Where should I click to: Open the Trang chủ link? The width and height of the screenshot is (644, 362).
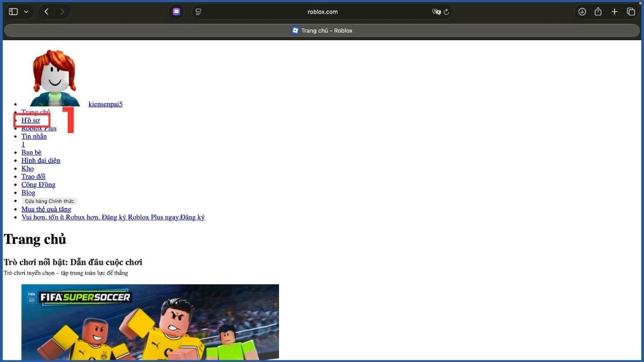(35, 112)
